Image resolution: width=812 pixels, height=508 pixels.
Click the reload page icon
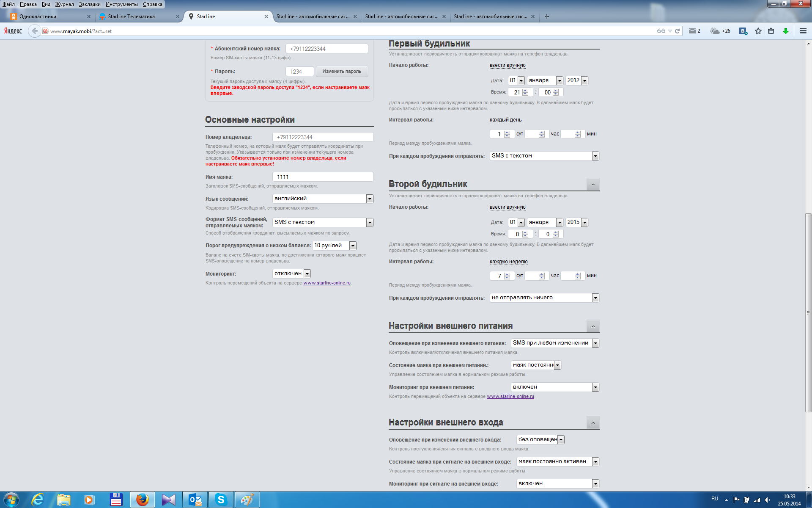coord(677,31)
